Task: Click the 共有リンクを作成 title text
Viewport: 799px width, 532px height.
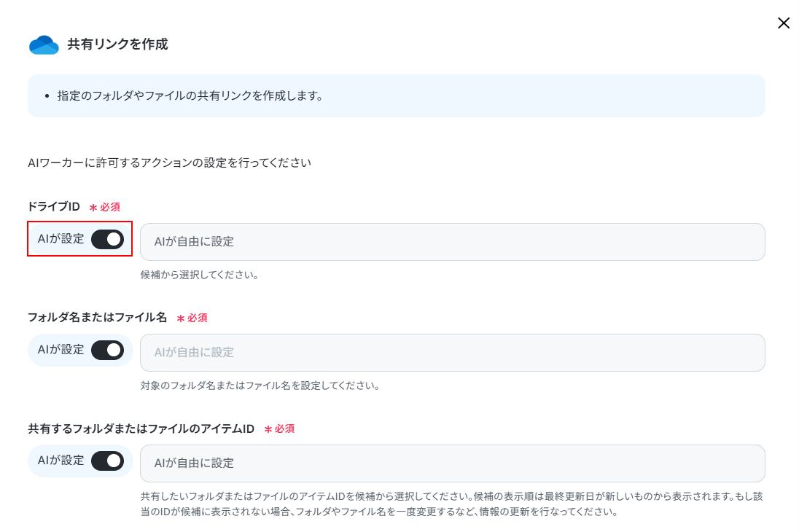Action: pyautogui.click(x=117, y=44)
